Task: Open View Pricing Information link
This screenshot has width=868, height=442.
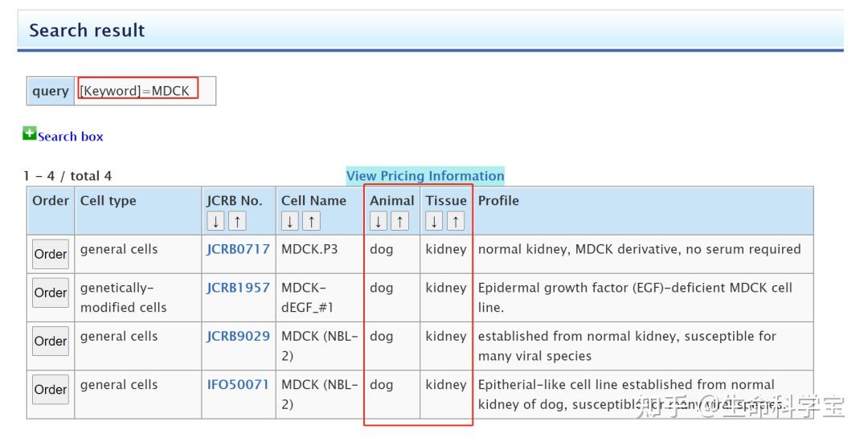Action: pos(425,176)
